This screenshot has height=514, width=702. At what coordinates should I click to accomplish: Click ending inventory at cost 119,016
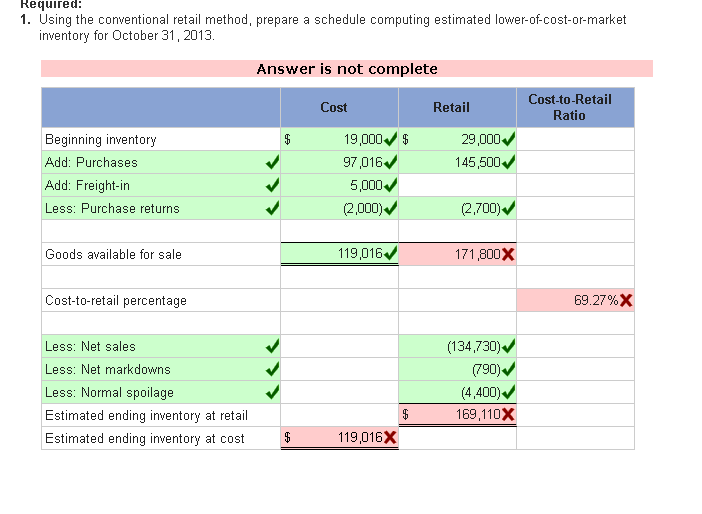(360, 437)
